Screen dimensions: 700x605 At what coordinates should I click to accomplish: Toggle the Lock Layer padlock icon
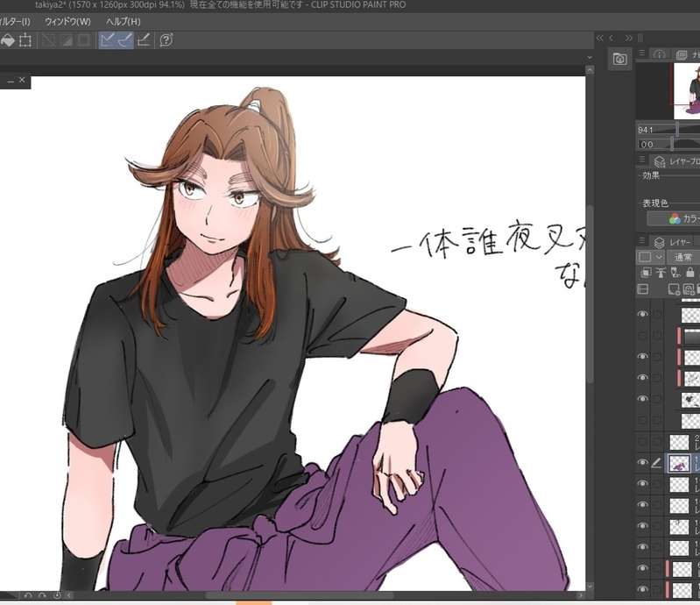point(690,272)
